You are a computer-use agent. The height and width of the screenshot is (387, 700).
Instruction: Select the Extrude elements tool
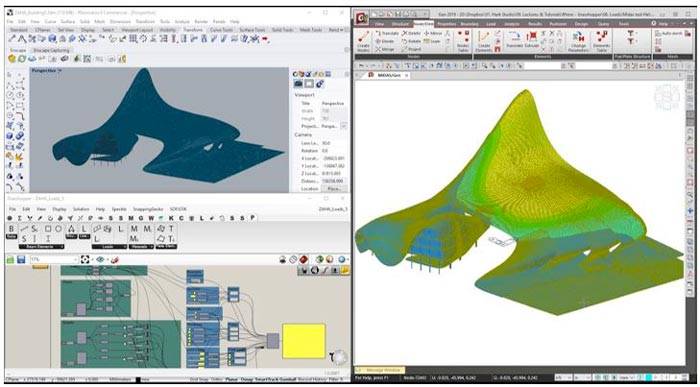(532, 39)
